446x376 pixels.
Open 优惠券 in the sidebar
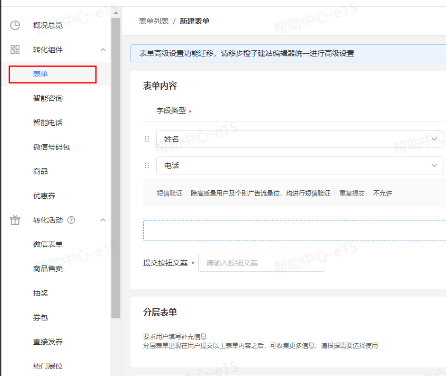[x=44, y=196]
